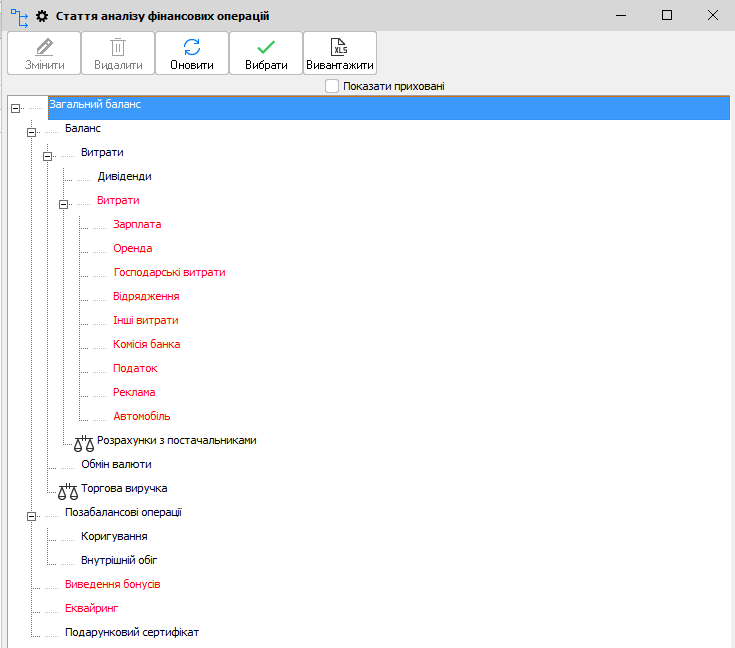Screen dimensions: 735x648
Task: Select Обмін валюти in the tree
Action: click(x=116, y=464)
